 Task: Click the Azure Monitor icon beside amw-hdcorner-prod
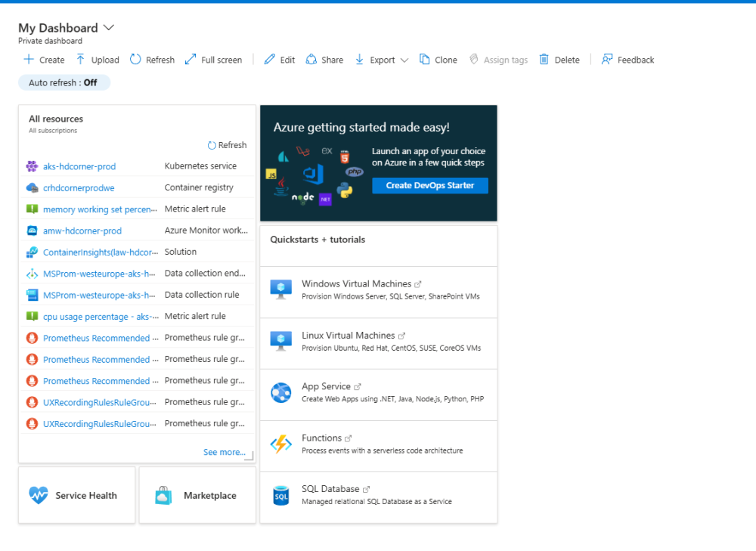tap(32, 231)
